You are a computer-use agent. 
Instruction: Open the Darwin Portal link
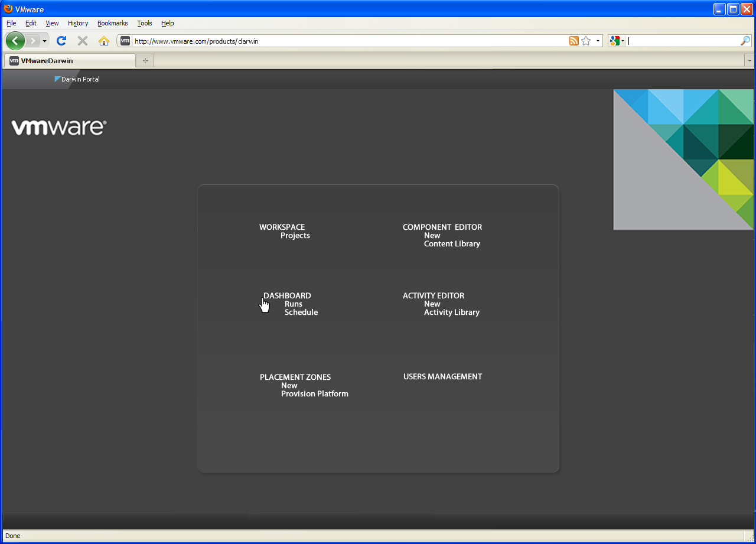80,79
